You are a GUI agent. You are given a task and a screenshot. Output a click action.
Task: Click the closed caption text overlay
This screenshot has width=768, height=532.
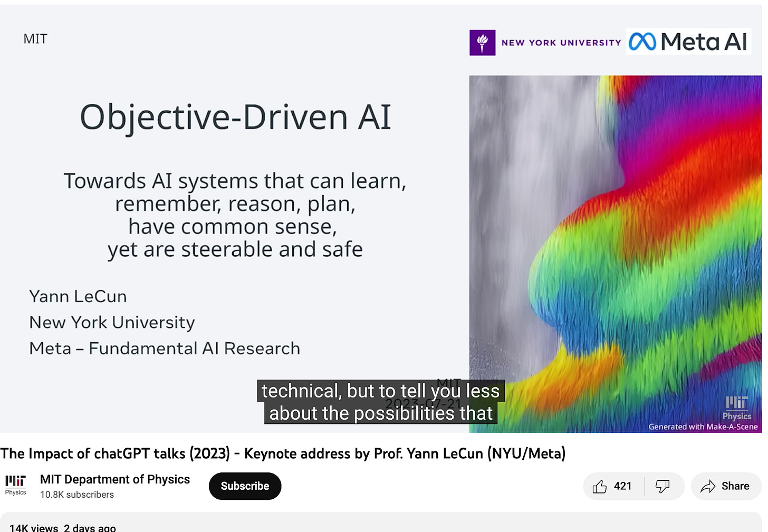[381, 402]
